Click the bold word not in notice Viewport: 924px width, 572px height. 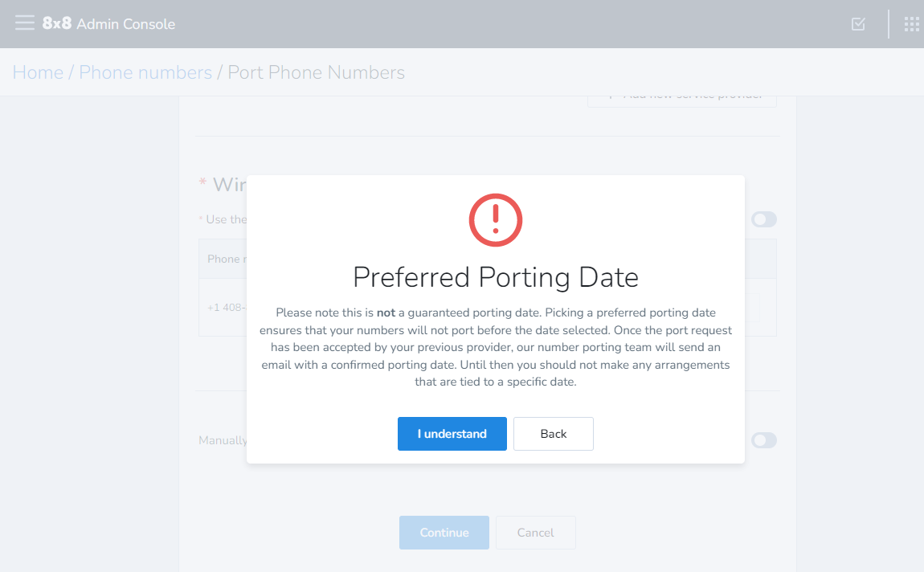[386, 313]
